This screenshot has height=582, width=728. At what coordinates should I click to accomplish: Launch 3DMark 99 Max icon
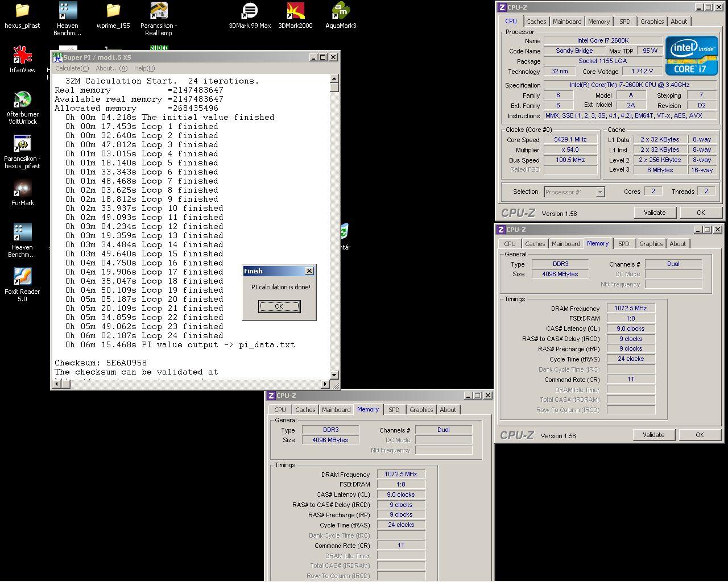[250, 16]
